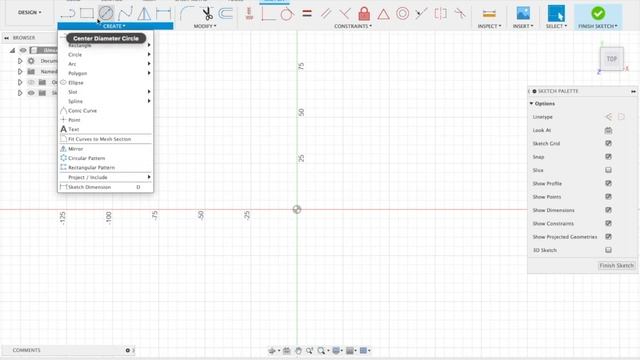Screen dimensions: 640x360
Task: Expand the Named Views tree node
Action: (20, 71)
